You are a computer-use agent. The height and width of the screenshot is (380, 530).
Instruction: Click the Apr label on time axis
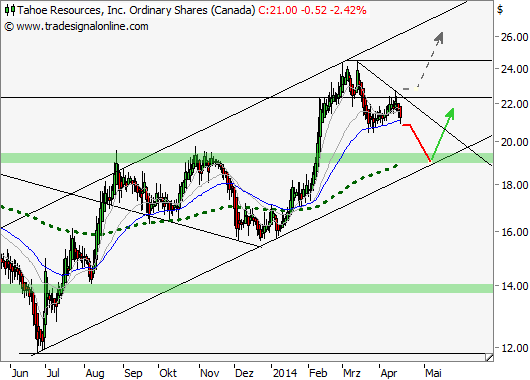(389, 373)
